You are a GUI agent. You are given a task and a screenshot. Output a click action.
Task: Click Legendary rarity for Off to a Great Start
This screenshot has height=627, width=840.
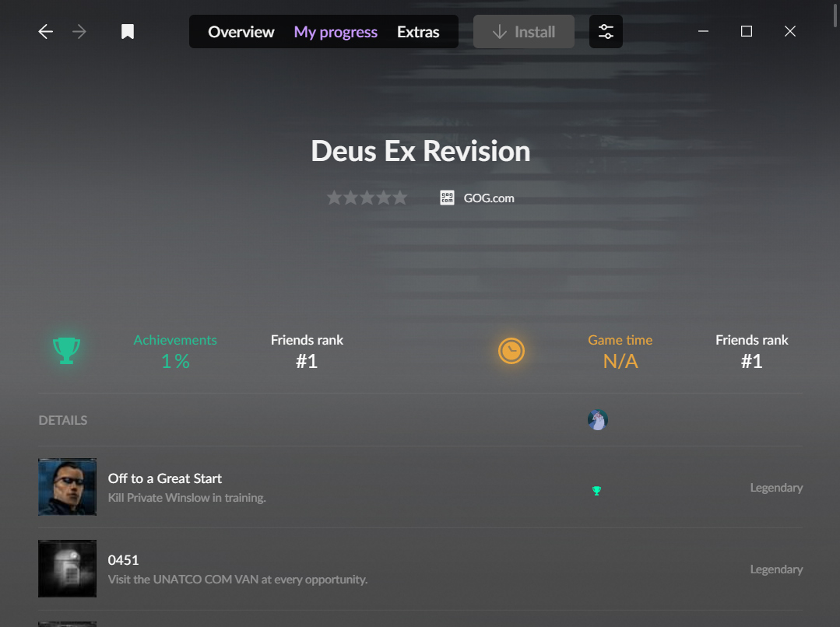pyautogui.click(x=776, y=488)
